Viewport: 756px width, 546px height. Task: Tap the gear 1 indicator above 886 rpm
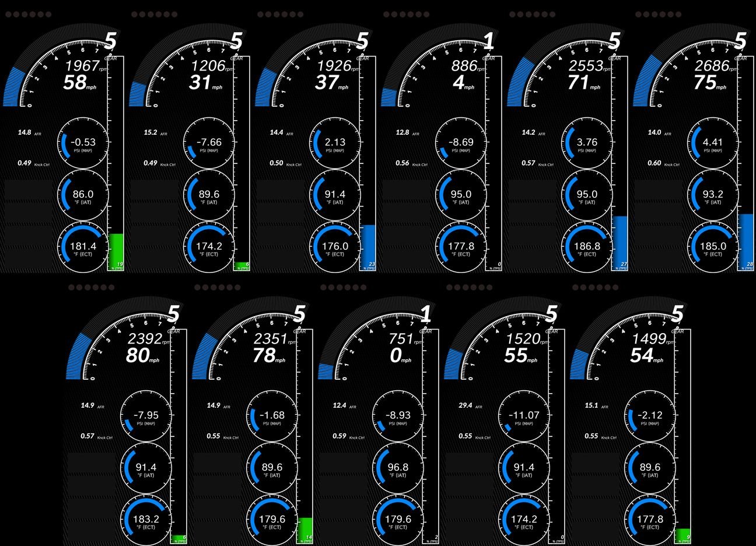pos(489,41)
